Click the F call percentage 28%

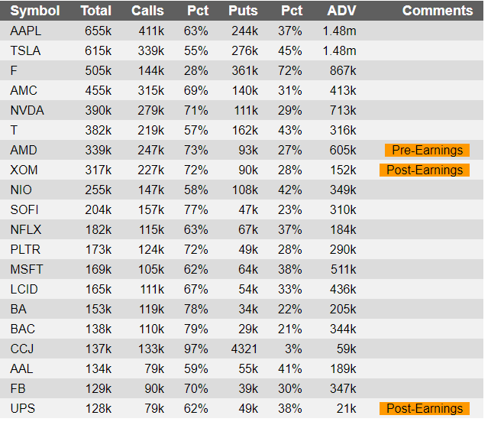point(195,71)
